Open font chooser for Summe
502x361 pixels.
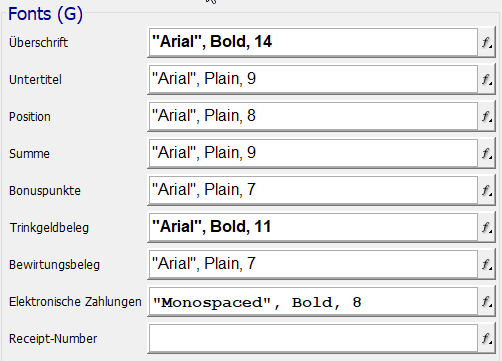(487, 153)
